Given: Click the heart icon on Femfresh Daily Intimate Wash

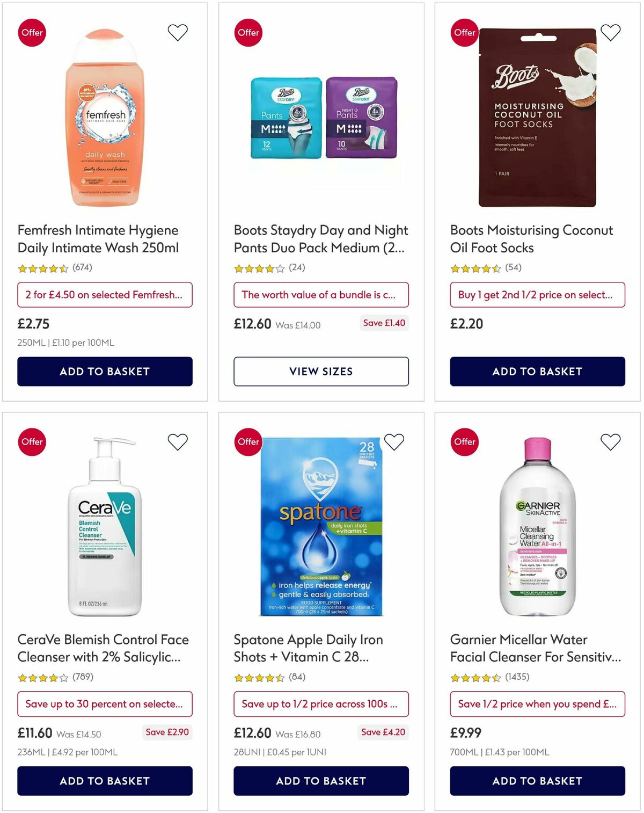Looking at the screenshot, I should (x=178, y=32).
